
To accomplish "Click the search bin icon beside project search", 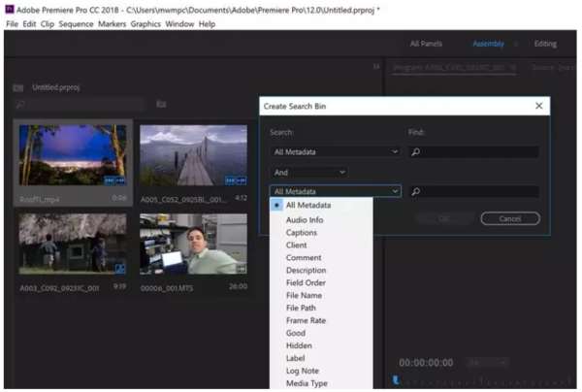I will point(161,105).
